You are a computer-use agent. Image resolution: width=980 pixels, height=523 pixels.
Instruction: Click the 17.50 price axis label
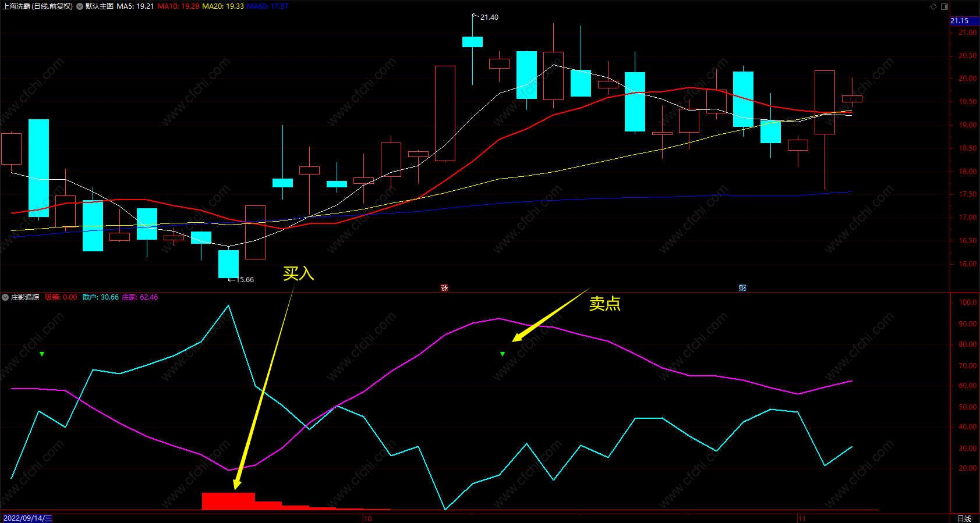pos(968,194)
